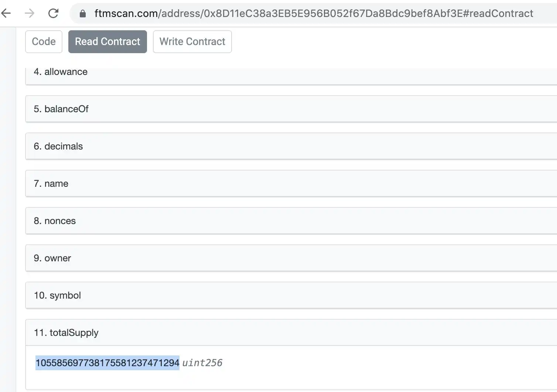Open the Code tab
Screen dimensions: 557x392
coord(44,42)
